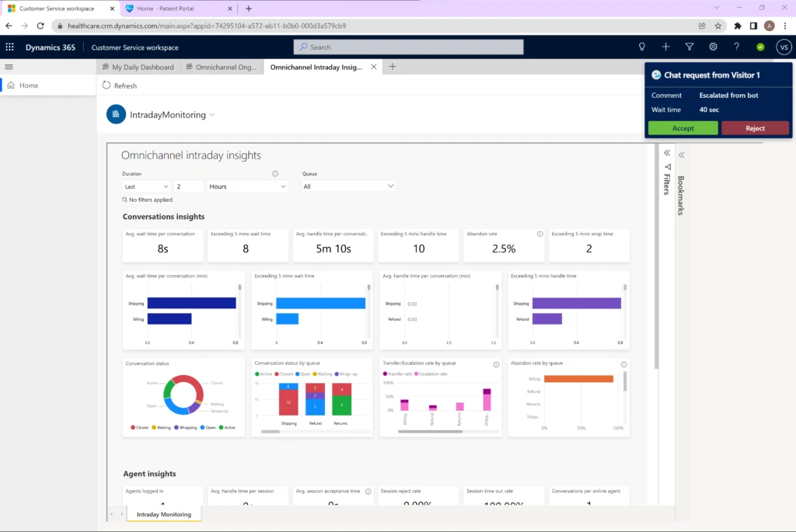Select the Intraday Monitoring sheet tab
The width and height of the screenshot is (796, 532).
tap(164, 514)
